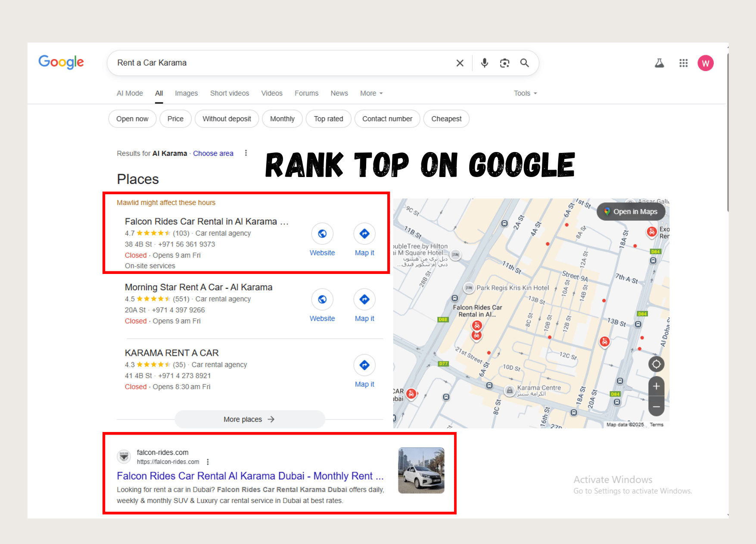Image resolution: width=756 pixels, height=544 pixels.
Task: Open the Tools dropdown
Action: click(524, 93)
